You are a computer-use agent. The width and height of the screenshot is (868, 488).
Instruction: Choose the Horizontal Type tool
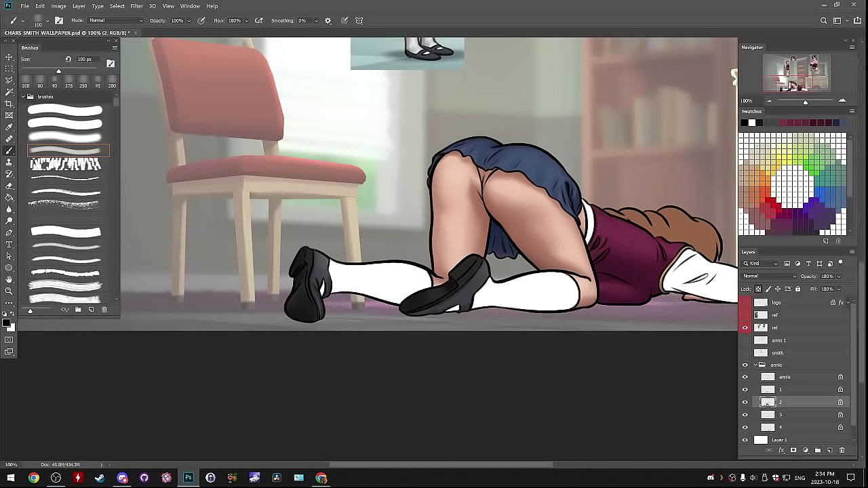pyautogui.click(x=9, y=244)
